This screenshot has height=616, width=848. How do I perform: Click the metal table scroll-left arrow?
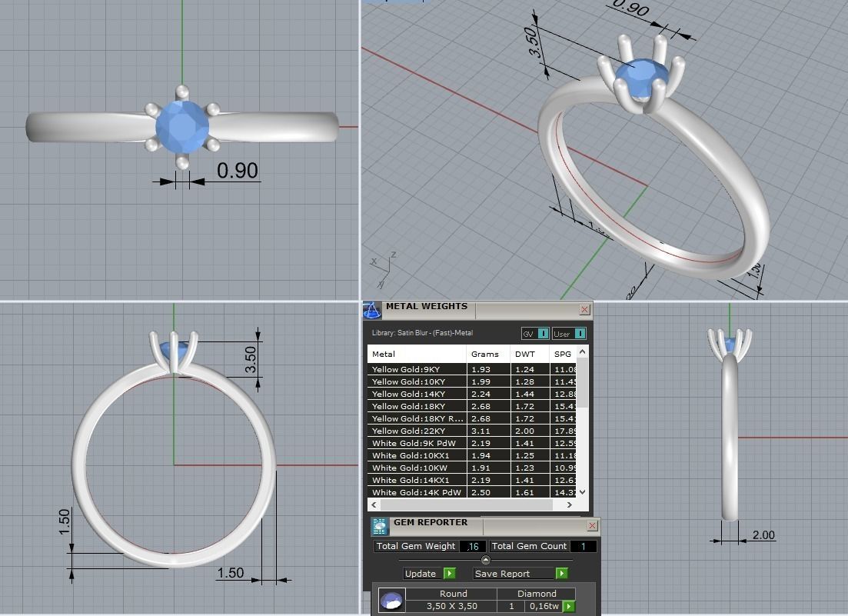[374, 504]
